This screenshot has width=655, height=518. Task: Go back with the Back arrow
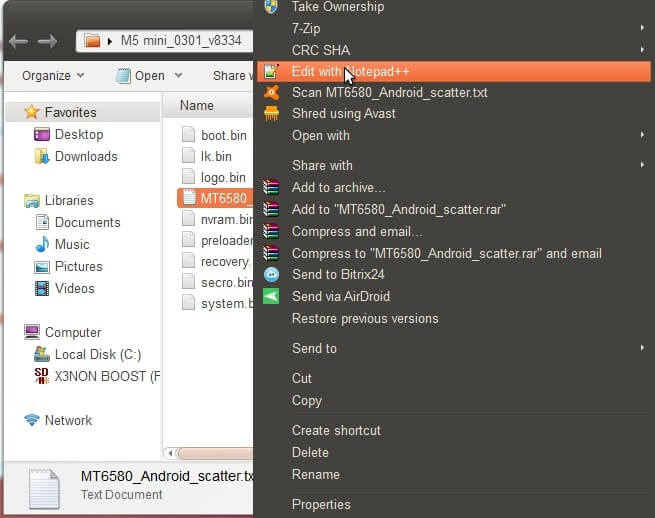[18, 41]
